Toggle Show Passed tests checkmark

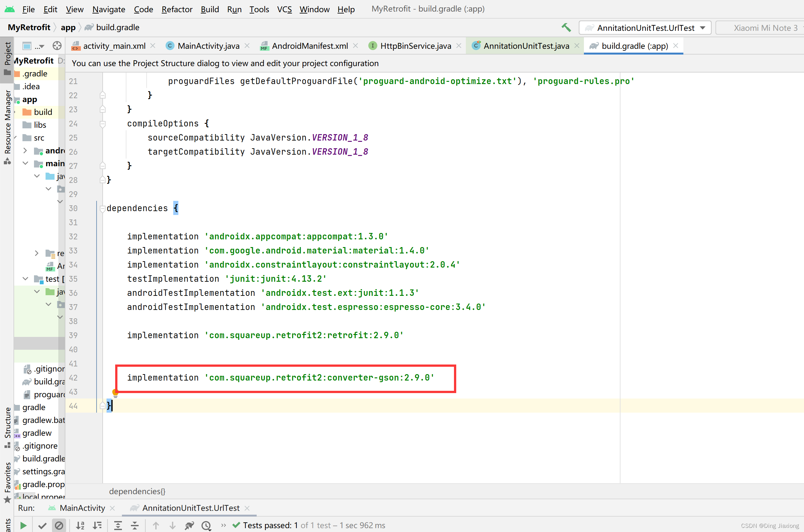click(42, 526)
